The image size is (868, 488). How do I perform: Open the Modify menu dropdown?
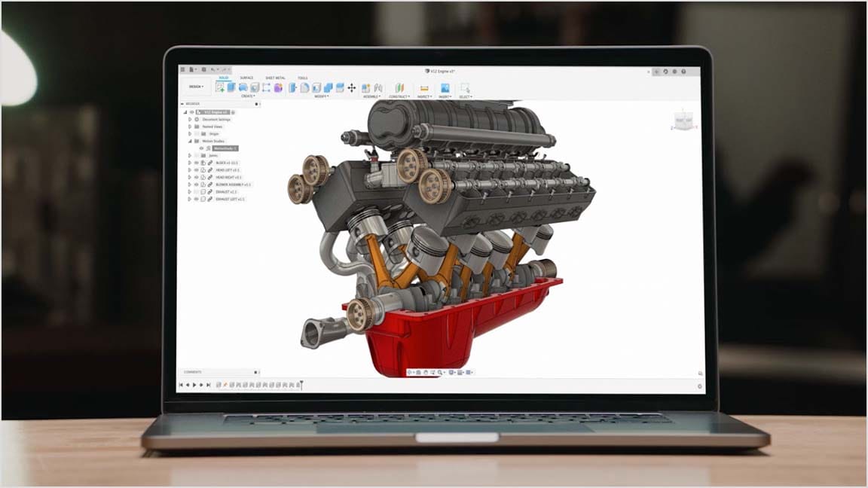[322, 96]
